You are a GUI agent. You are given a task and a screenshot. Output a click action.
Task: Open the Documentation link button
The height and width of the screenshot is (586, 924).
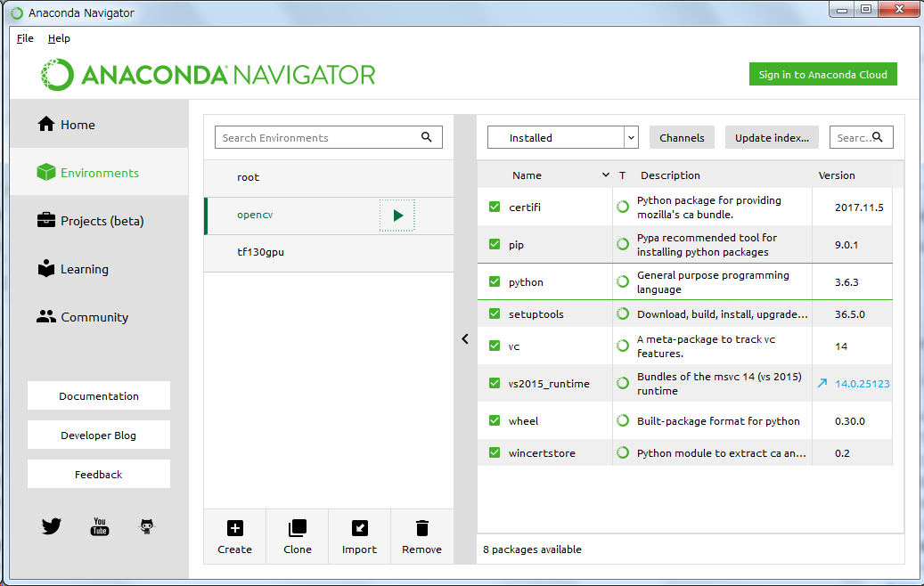tap(98, 395)
